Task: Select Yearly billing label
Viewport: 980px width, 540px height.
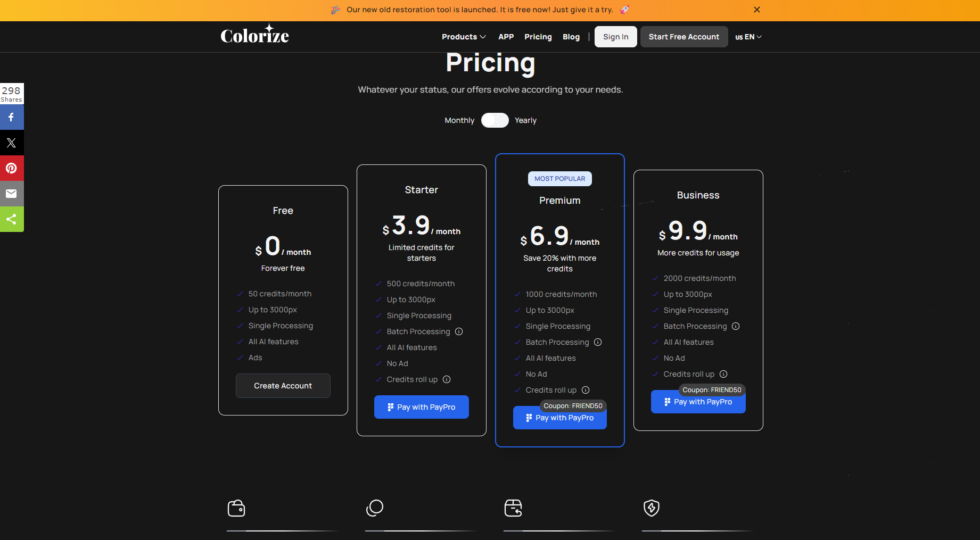Action: [x=525, y=120]
